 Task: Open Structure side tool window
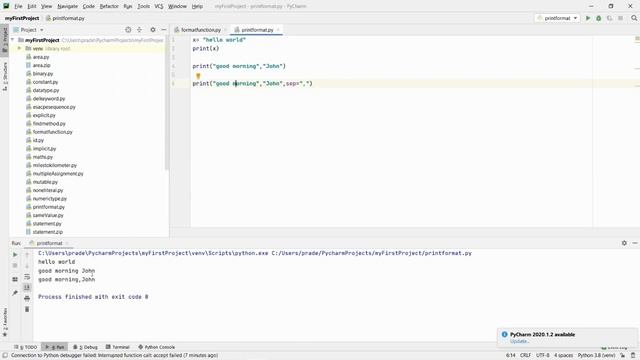tap(5, 76)
